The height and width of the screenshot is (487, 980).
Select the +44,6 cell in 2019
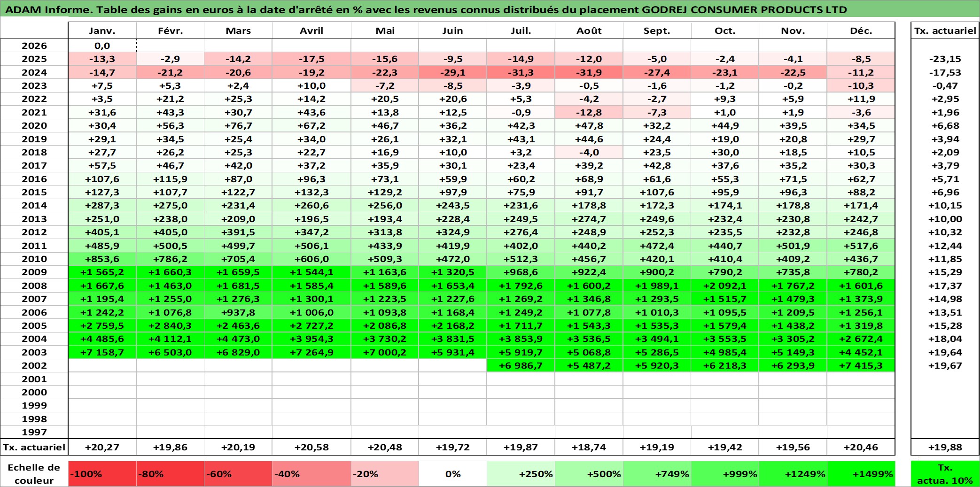(x=589, y=139)
